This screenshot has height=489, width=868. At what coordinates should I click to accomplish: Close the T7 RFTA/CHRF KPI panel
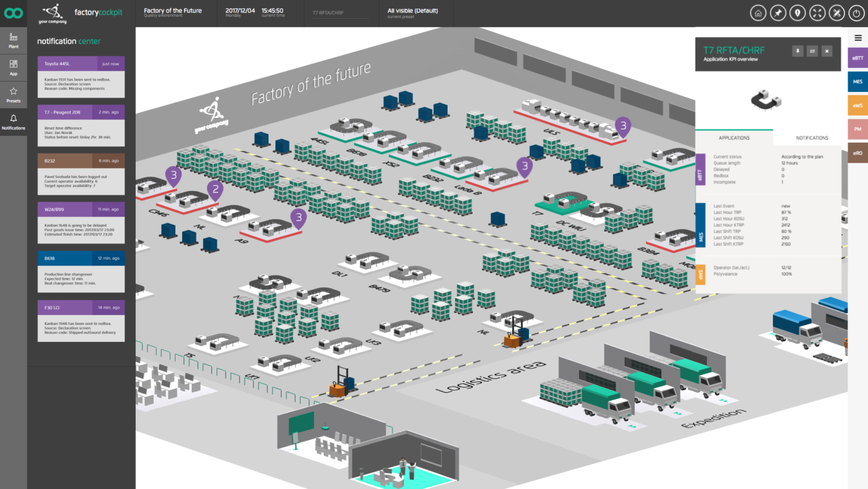pos(826,51)
